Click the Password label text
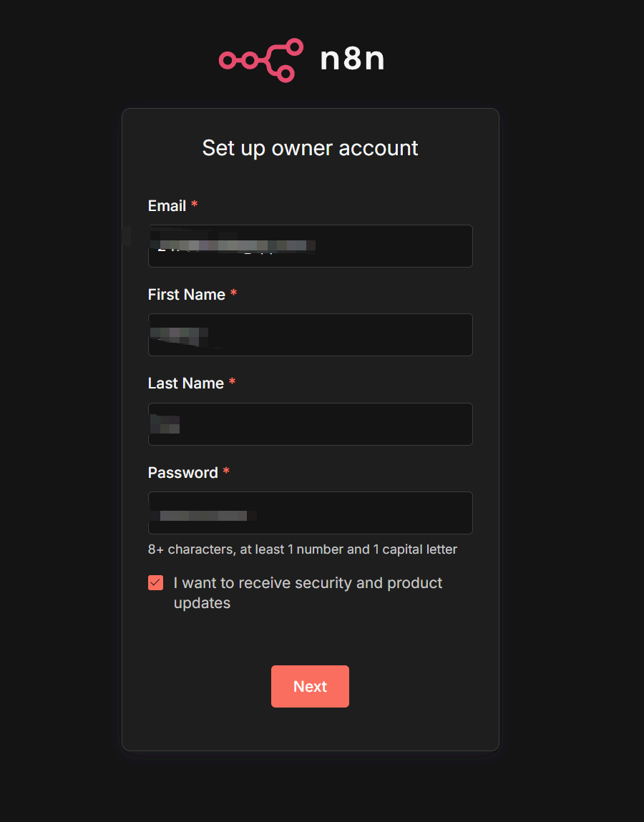This screenshot has height=822, width=644. pyautogui.click(x=182, y=473)
